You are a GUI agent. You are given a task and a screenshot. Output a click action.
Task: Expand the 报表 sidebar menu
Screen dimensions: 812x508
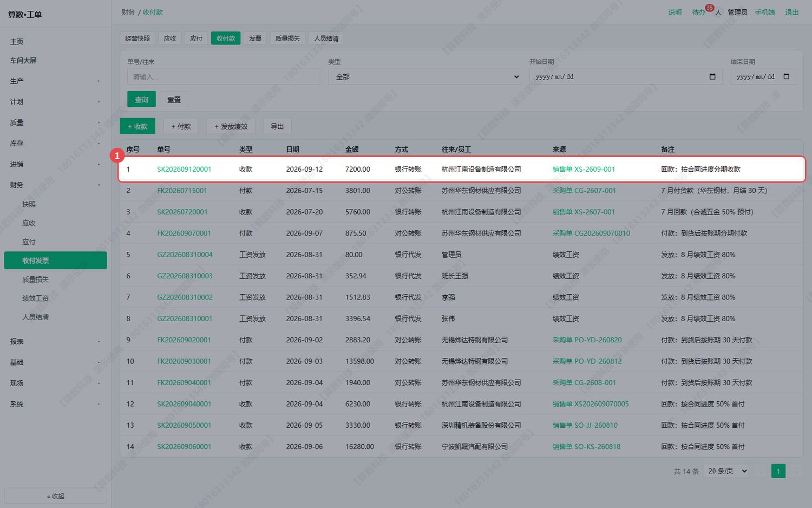[x=55, y=342]
